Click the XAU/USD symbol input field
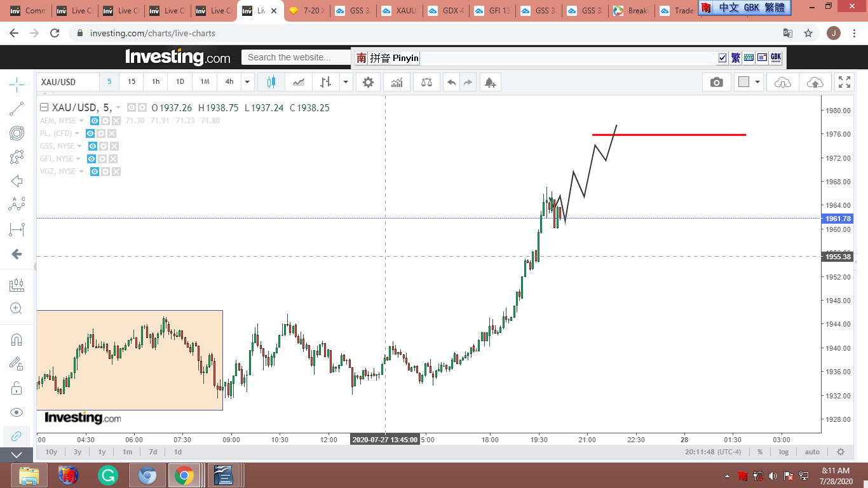 pos(68,82)
